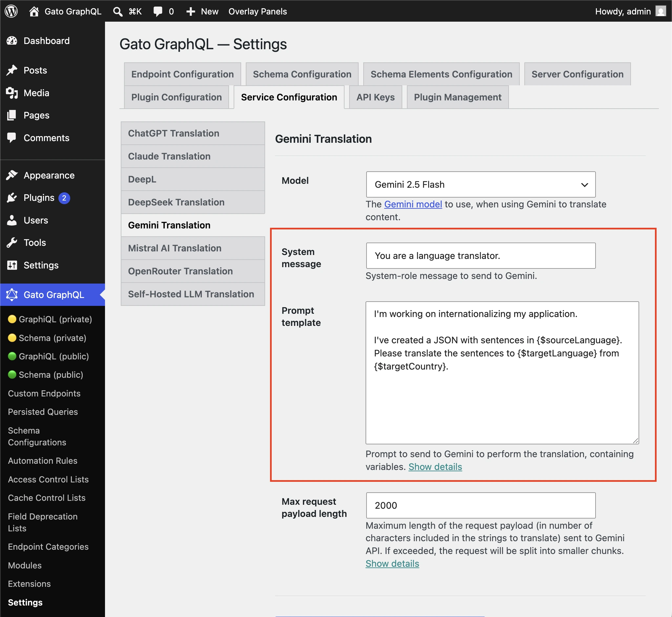The height and width of the screenshot is (617, 672).
Task: Click the Media icon in sidebar
Action: (x=12, y=93)
